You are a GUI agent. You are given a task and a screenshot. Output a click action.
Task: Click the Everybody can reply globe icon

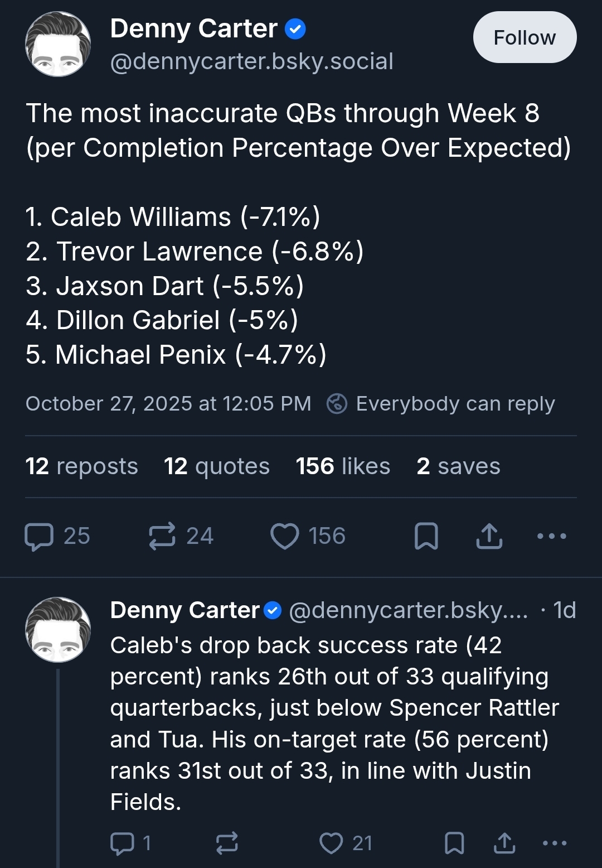(337, 403)
